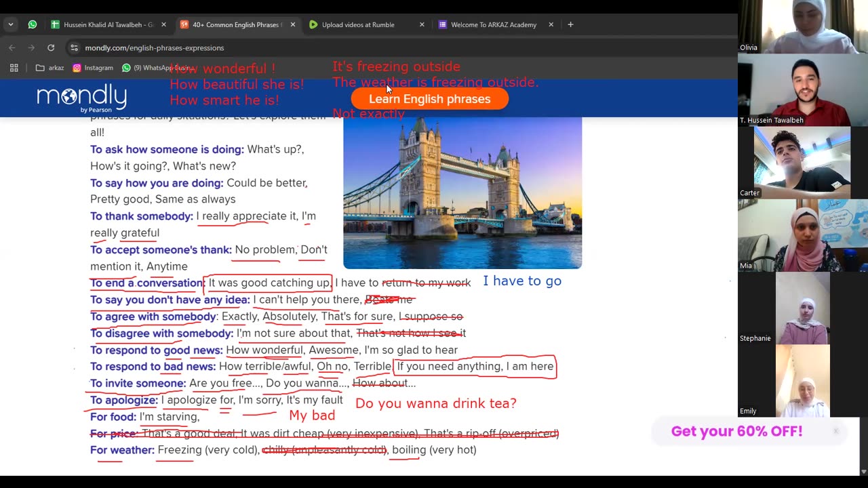Select Stephanie's video thumbnail
Screen dimensions: 868x488
pyautogui.click(x=802, y=308)
